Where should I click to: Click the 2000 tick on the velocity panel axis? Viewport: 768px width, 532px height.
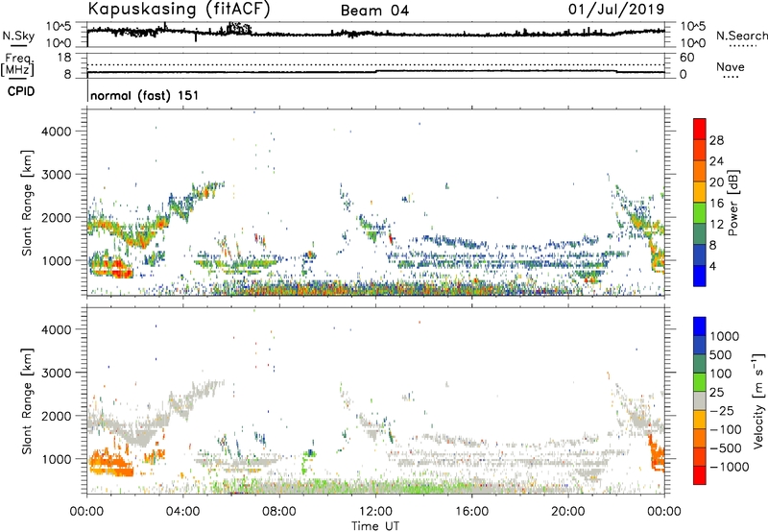coord(57,416)
